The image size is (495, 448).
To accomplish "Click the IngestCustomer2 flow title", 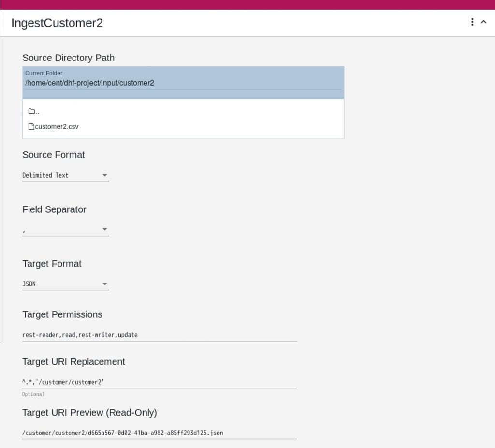I will pos(57,23).
